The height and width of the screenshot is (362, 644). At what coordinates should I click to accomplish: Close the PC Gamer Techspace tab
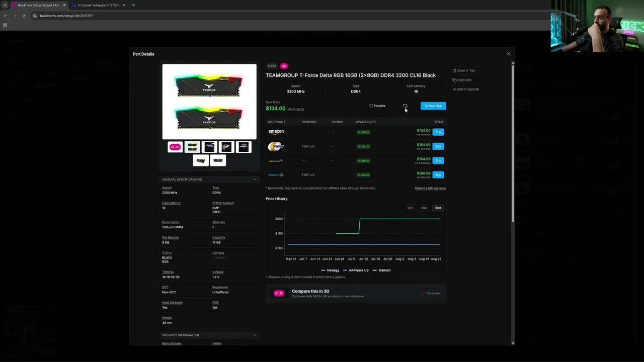pyautogui.click(x=124, y=5)
